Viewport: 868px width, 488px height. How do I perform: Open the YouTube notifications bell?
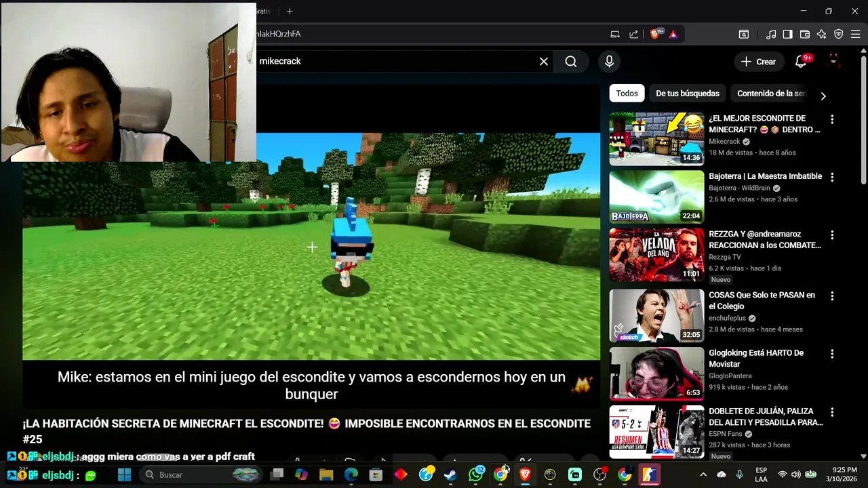[x=801, y=62]
